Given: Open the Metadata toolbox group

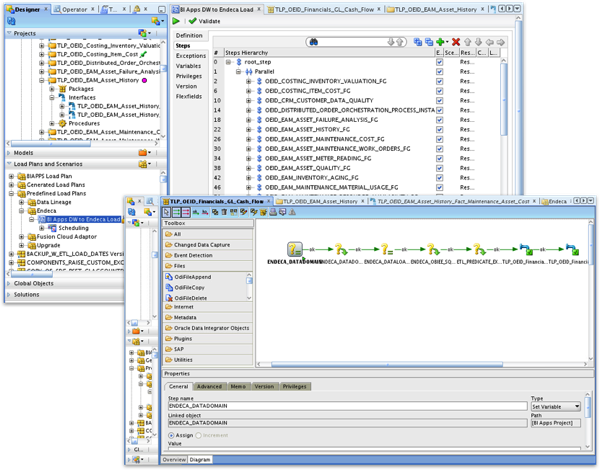Looking at the screenshot, I should click(208, 317).
